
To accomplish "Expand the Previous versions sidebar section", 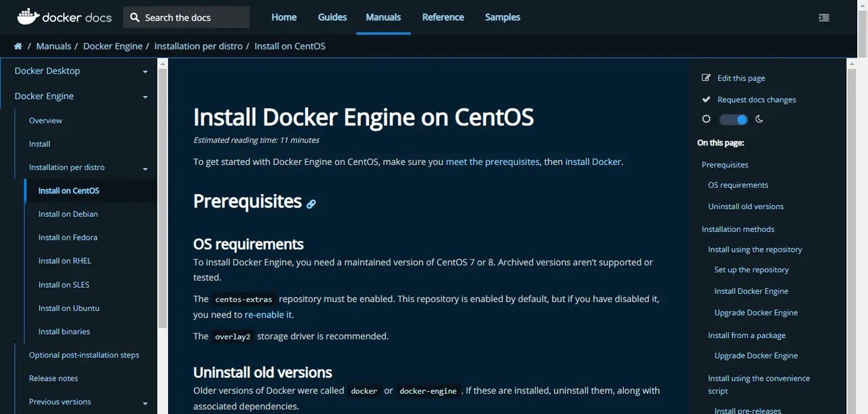I will click(x=145, y=403).
